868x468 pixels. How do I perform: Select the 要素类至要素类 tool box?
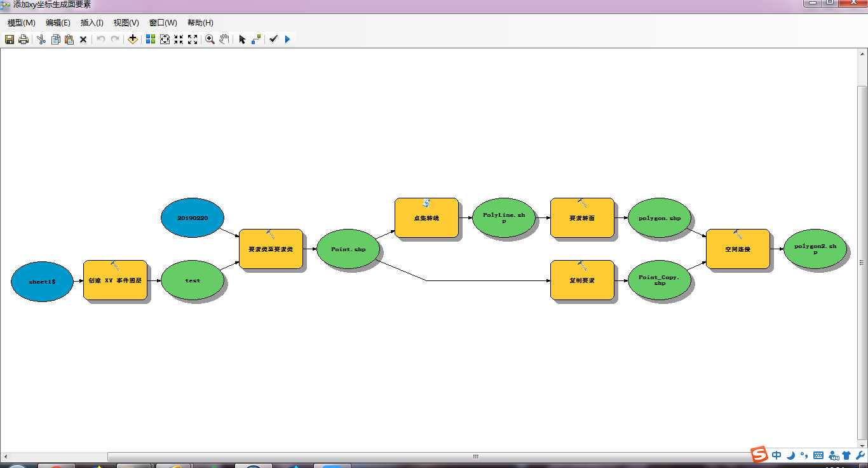271,249
